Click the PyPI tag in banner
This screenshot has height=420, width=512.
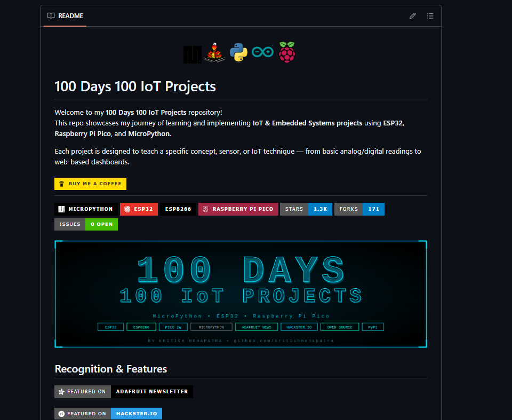(x=373, y=327)
